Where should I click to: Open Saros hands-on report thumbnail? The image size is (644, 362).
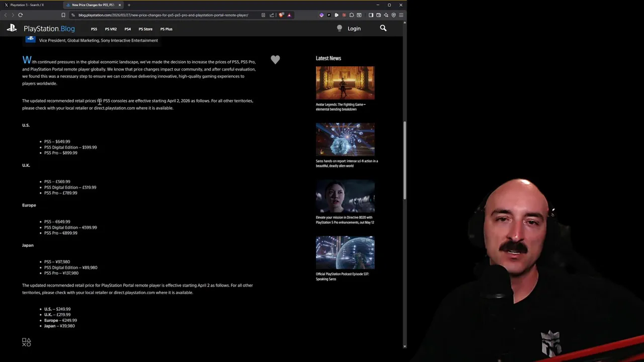(345, 139)
